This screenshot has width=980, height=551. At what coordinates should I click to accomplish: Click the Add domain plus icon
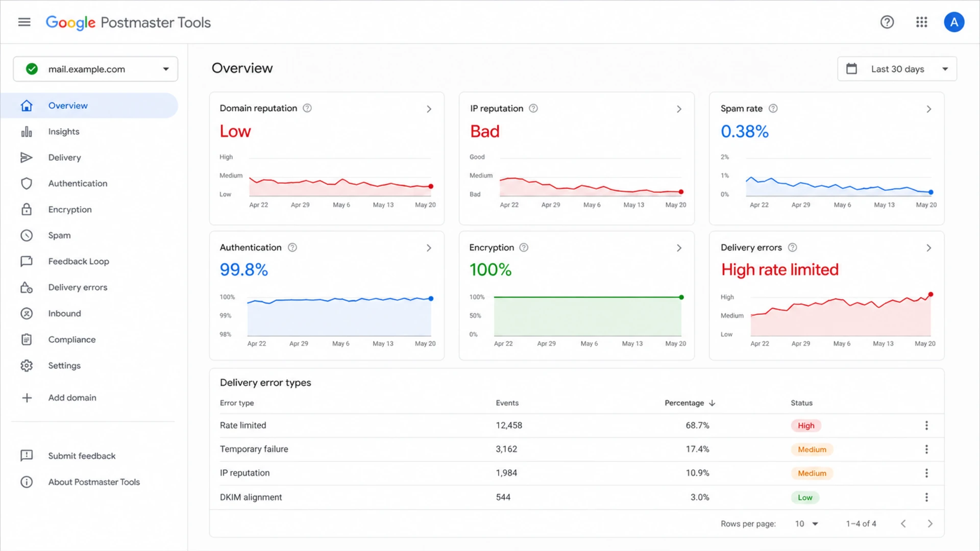tap(27, 398)
